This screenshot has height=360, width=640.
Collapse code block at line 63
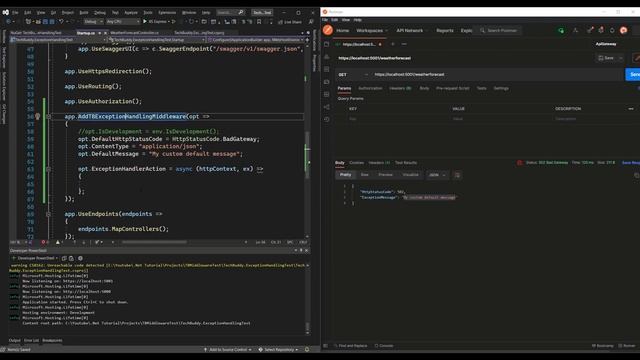click(48, 169)
